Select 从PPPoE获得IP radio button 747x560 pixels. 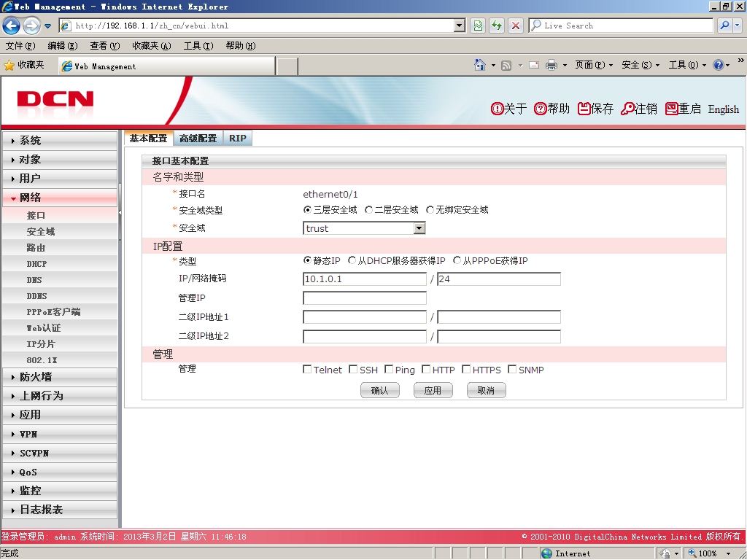click(x=457, y=260)
